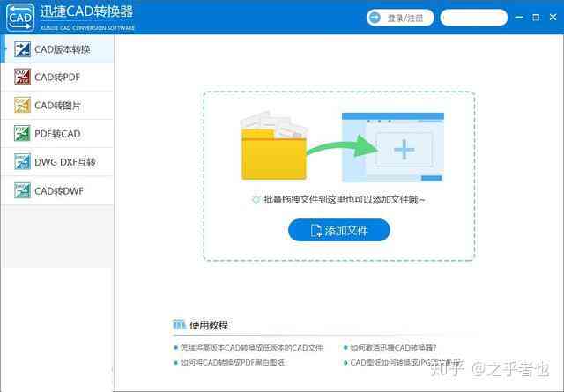Click the 使用教程 book icon

[x=179, y=325]
